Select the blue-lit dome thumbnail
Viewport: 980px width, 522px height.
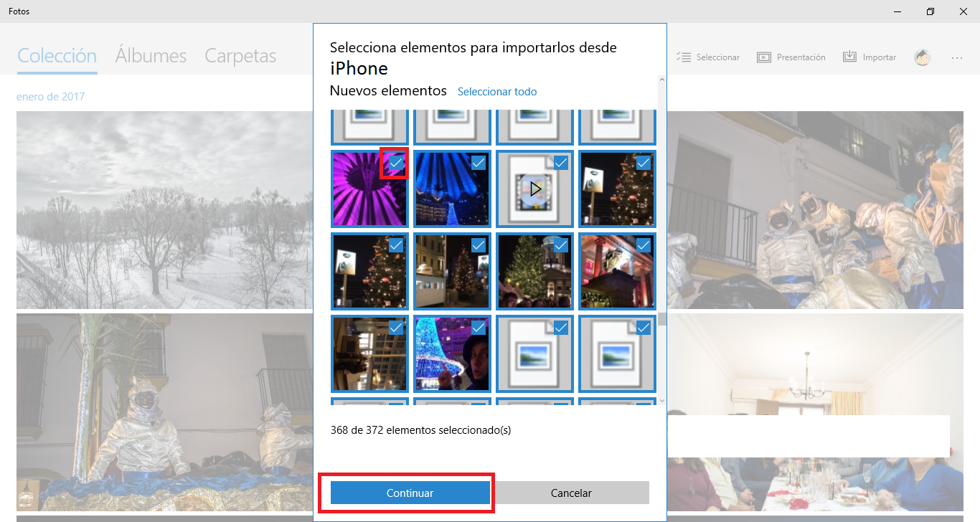[452, 189]
